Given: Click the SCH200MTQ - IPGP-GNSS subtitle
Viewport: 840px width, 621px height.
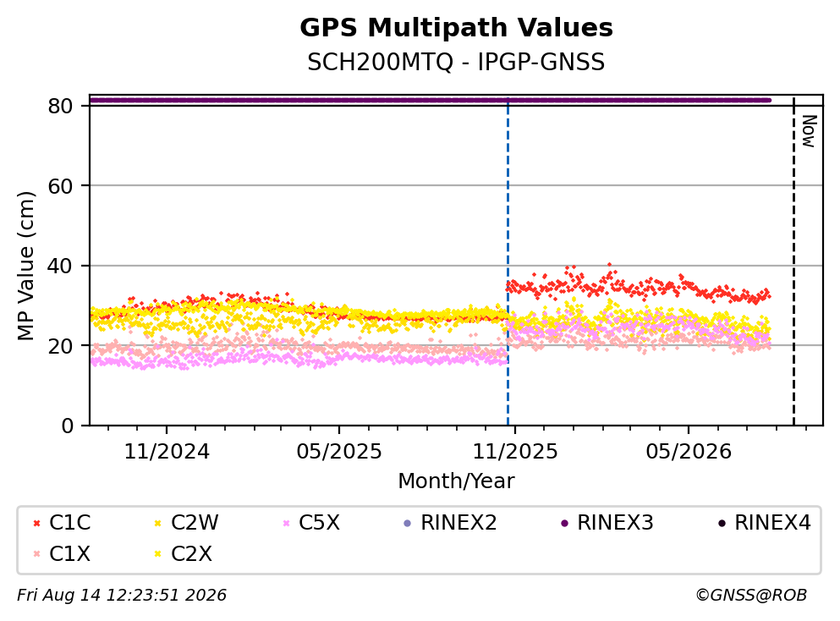Looking at the screenshot, I should pos(456,62).
